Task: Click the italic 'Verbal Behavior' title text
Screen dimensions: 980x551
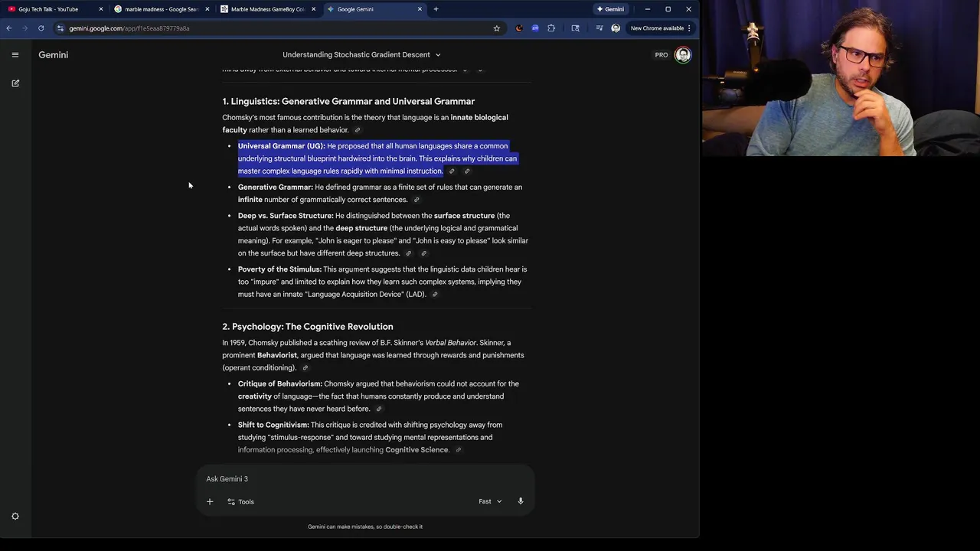Action: (x=450, y=343)
